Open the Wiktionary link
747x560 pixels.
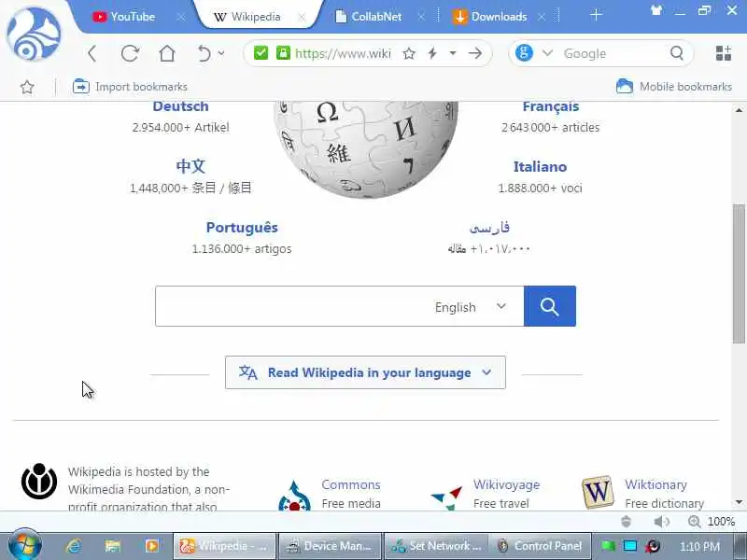click(656, 484)
